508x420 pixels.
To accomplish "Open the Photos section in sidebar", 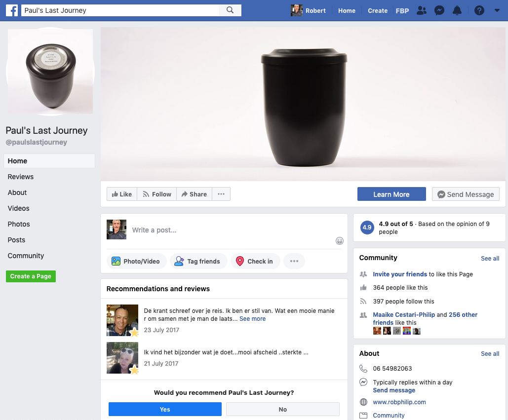I will 19,224.
